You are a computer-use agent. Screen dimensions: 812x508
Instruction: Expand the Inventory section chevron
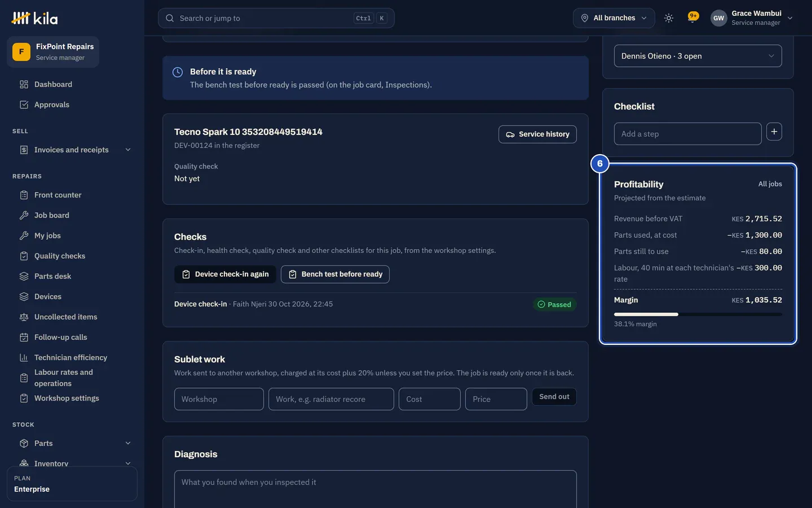coord(128,463)
